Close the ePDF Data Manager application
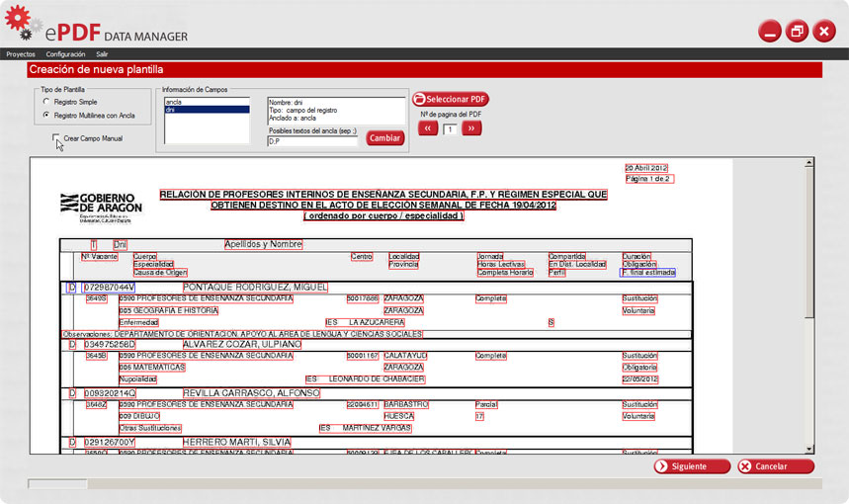Viewport: 849px width, 504px height. (823, 32)
